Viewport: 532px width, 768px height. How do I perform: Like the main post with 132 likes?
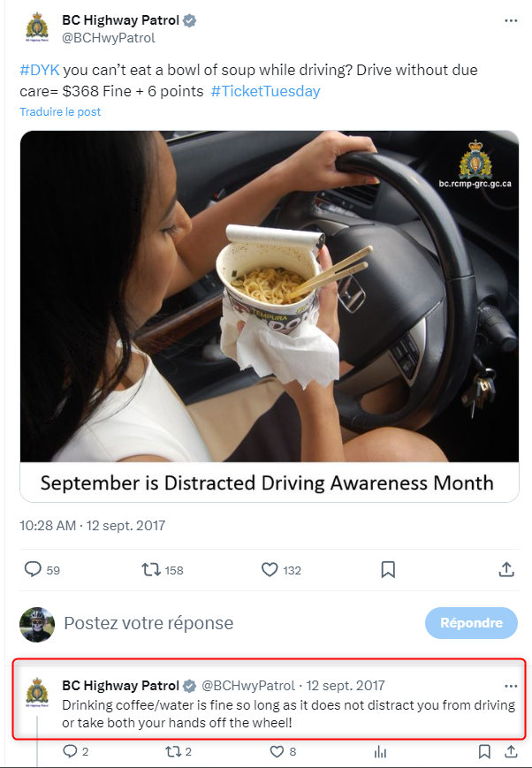[270, 570]
